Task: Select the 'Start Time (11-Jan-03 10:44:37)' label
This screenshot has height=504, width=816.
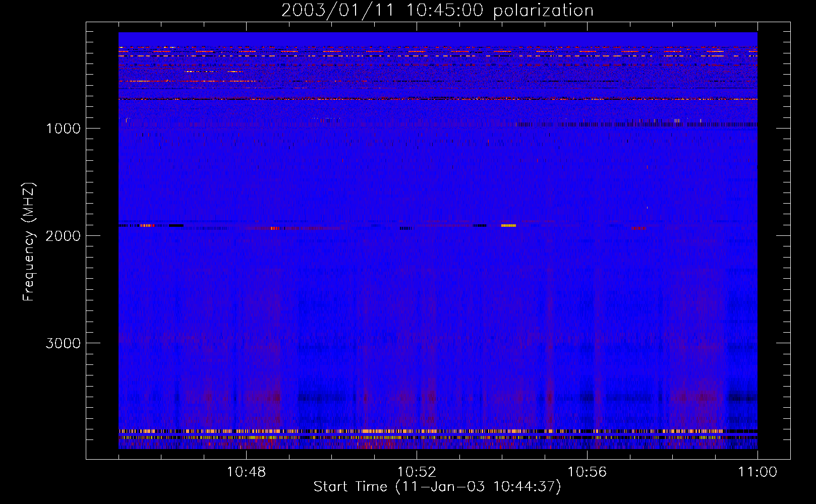Action: (x=437, y=487)
